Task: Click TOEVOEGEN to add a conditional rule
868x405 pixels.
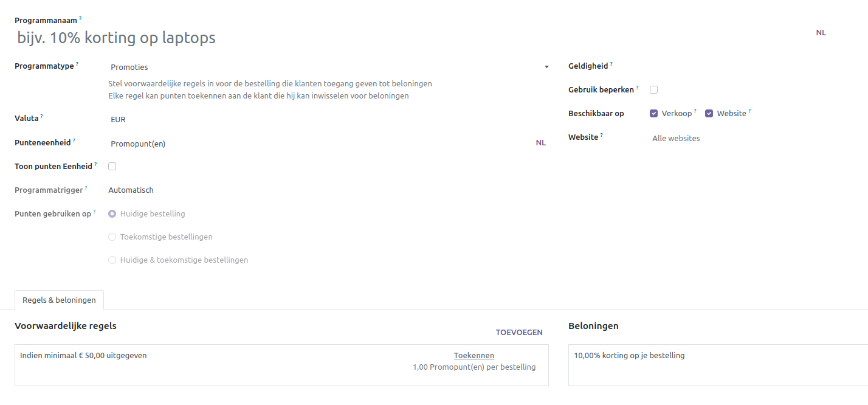Action: 519,333
